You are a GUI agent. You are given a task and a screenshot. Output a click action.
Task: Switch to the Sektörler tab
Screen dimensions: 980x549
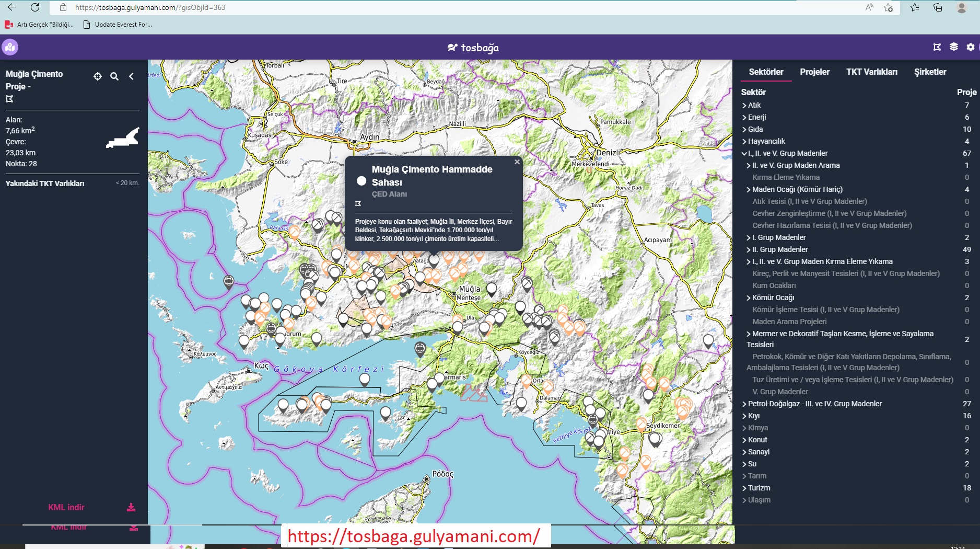coord(766,72)
